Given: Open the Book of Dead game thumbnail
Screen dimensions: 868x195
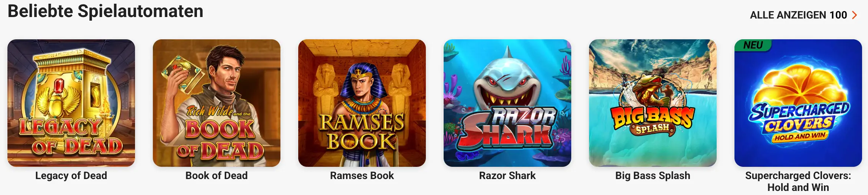Looking at the screenshot, I should (217, 103).
